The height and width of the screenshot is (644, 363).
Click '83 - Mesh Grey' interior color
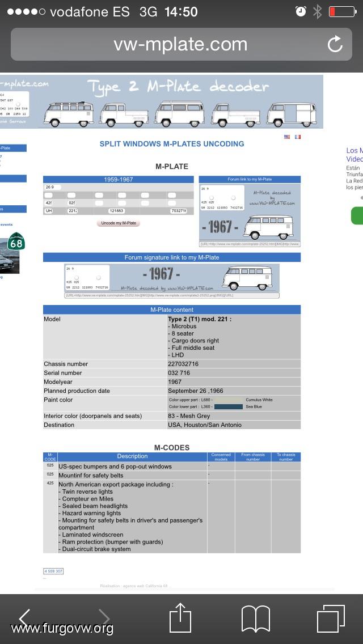(x=189, y=416)
